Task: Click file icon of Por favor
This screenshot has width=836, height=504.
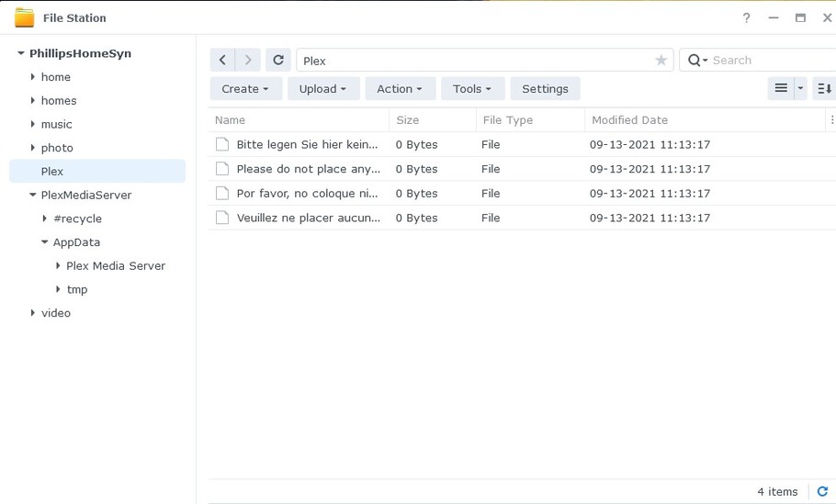Action: pyautogui.click(x=222, y=194)
